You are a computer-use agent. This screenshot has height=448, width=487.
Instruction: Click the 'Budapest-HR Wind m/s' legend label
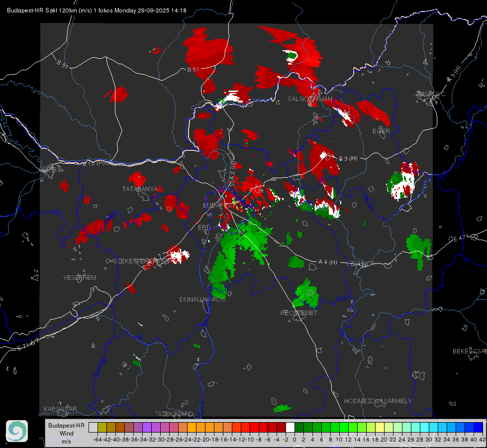67,434
